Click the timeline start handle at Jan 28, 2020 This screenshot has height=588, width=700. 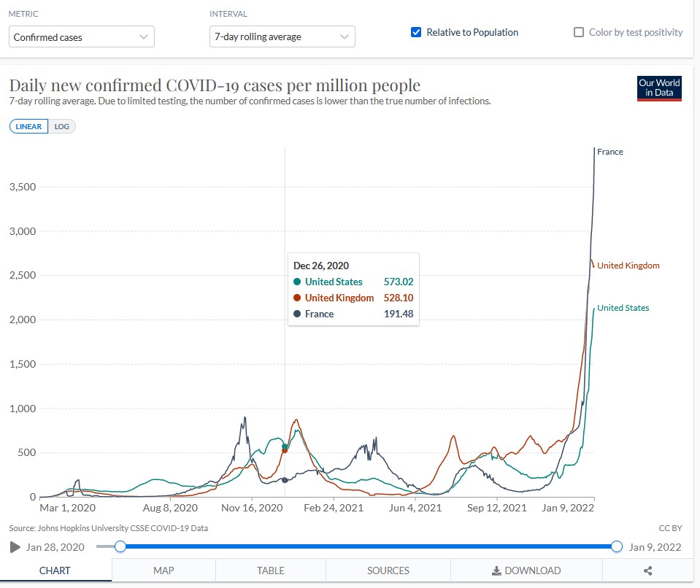(x=120, y=546)
